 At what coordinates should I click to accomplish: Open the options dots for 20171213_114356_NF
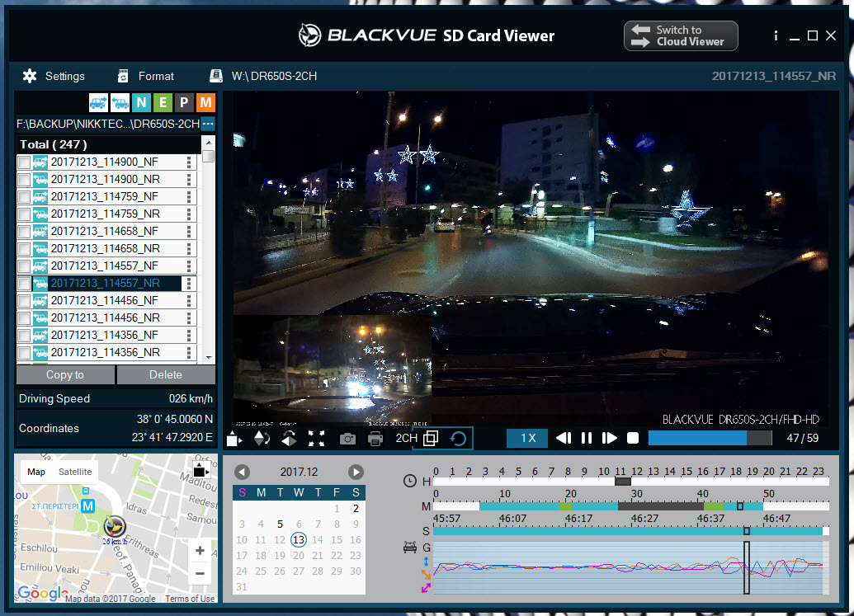(x=189, y=335)
